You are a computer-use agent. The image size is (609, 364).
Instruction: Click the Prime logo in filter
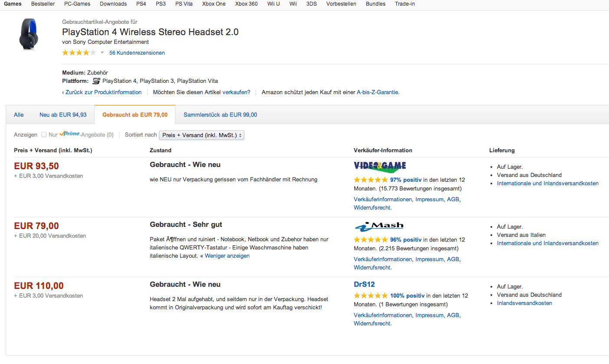(69, 134)
